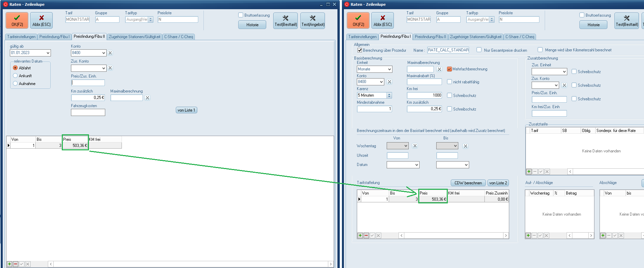The height and width of the screenshot is (268, 644).
Task: Select the Ankunft radio button
Action: click(15, 76)
